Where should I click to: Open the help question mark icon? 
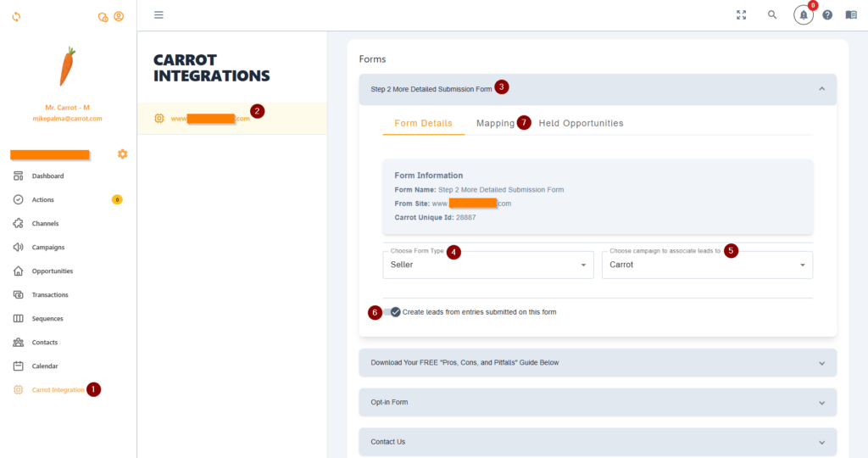tap(827, 15)
